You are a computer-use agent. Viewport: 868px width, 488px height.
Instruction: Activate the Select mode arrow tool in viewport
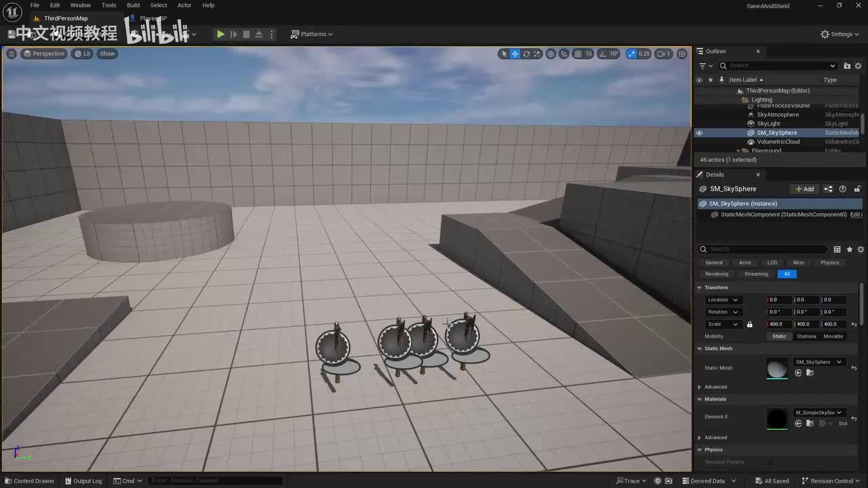(504, 54)
